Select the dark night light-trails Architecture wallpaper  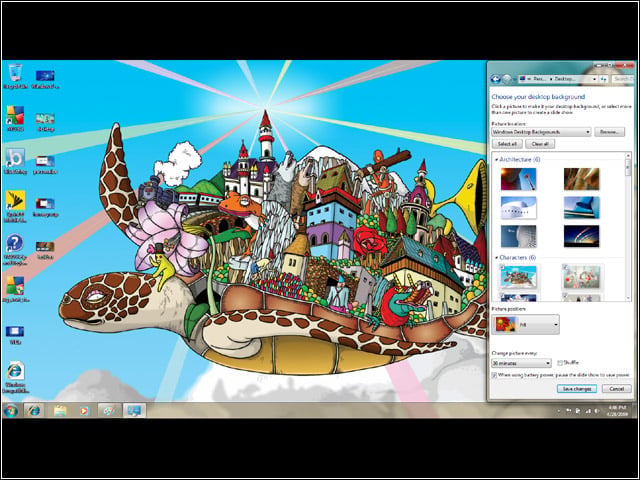(x=581, y=236)
